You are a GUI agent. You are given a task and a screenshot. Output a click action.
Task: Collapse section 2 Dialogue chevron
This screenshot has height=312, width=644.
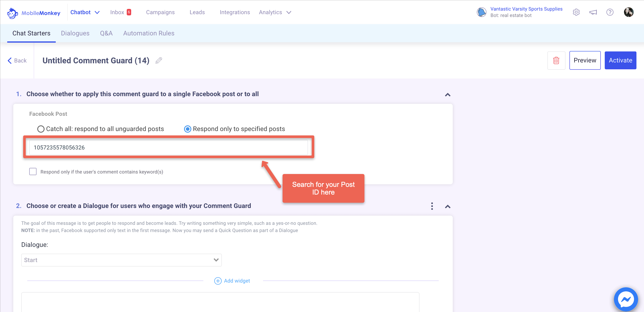pyautogui.click(x=447, y=207)
